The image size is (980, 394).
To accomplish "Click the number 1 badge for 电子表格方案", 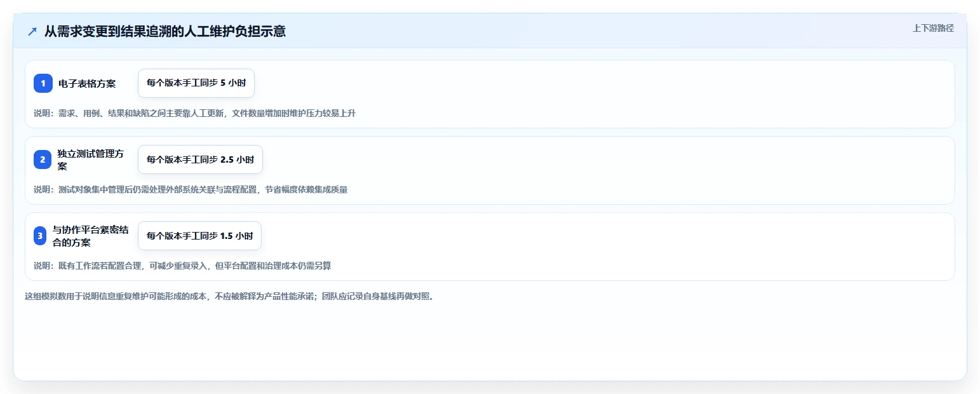I will (43, 83).
